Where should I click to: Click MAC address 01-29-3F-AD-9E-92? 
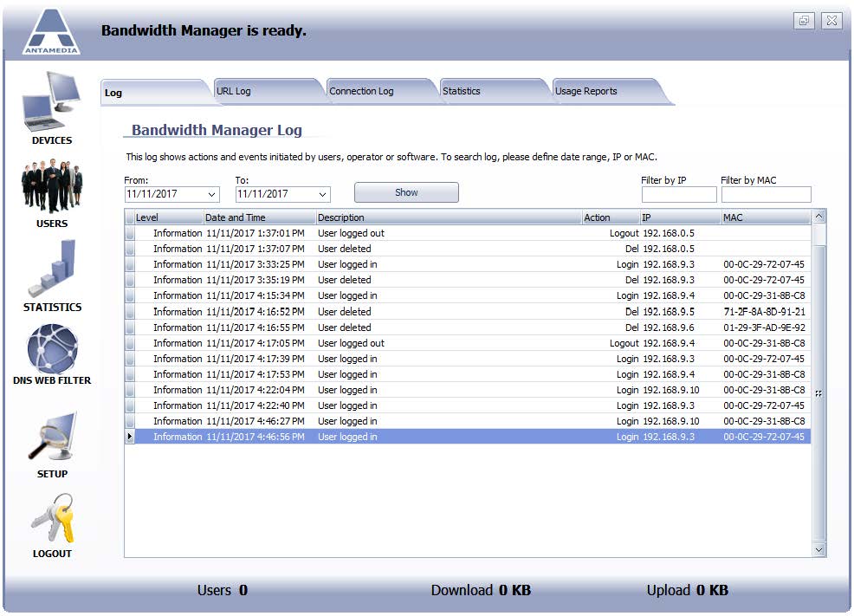pyautogui.click(x=764, y=327)
